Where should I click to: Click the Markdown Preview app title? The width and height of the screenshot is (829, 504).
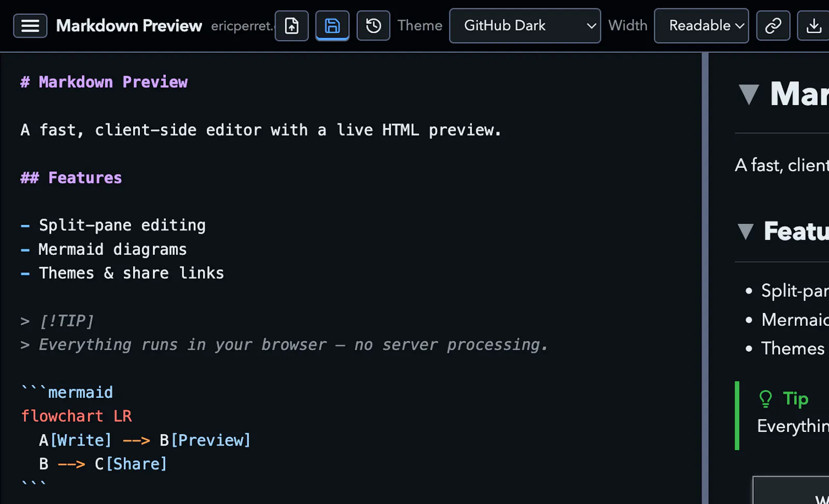pyautogui.click(x=129, y=25)
